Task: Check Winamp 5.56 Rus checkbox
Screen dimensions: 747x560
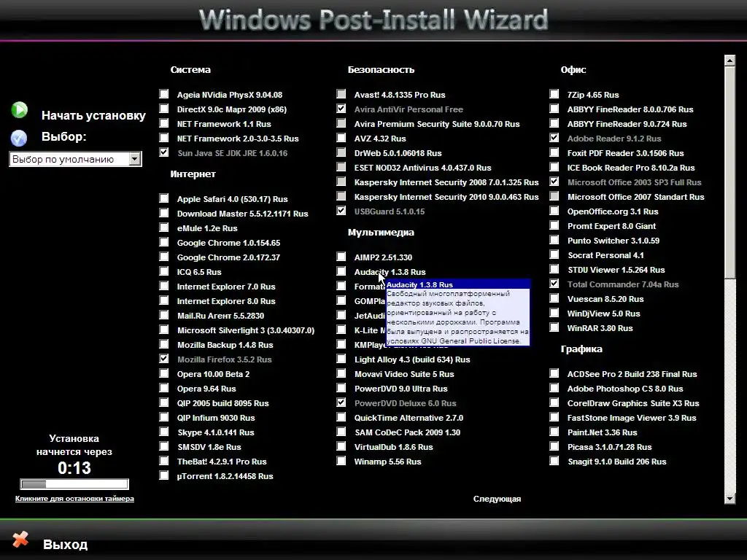Action: point(341,461)
